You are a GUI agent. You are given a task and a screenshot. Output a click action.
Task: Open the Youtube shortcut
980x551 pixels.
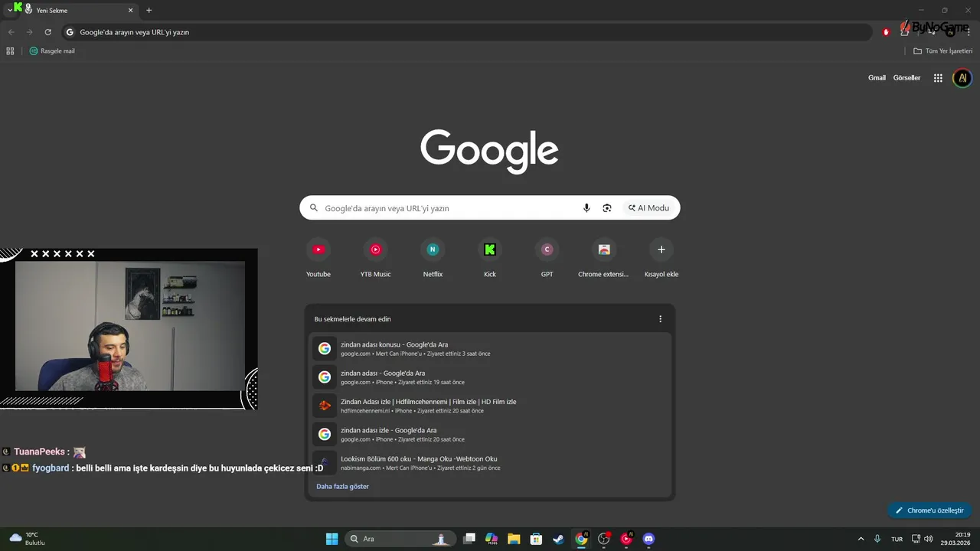click(x=318, y=259)
